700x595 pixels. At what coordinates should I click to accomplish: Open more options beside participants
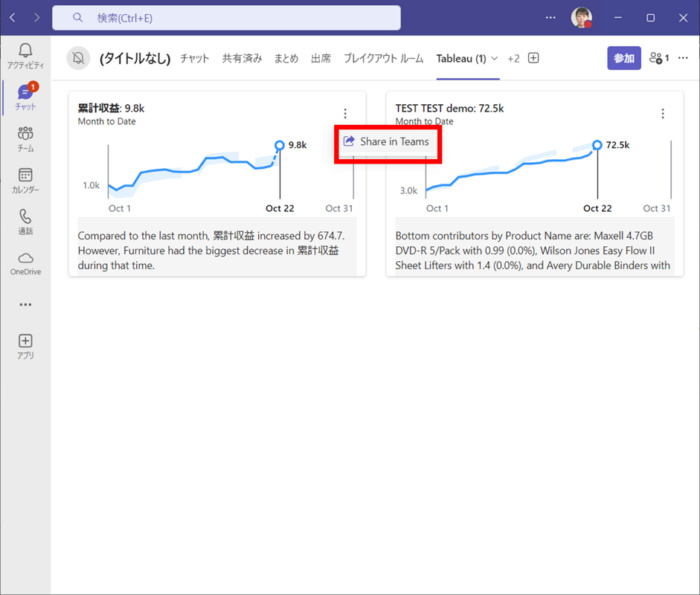click(683, 58)
